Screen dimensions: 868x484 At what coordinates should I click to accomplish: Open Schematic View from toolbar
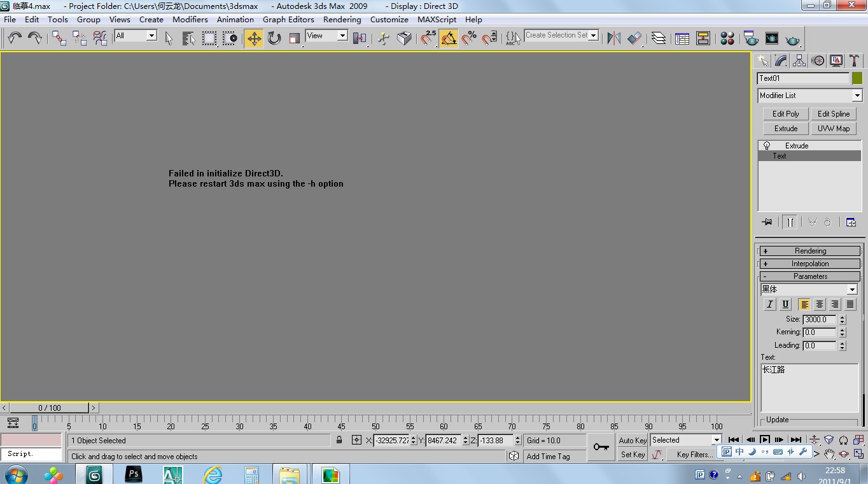(x=703, y=38)
